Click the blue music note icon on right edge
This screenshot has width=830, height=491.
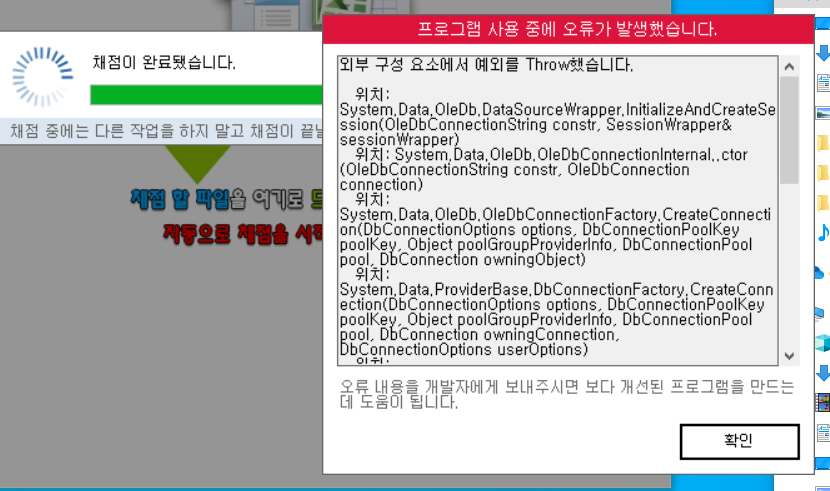click(823, 232)
